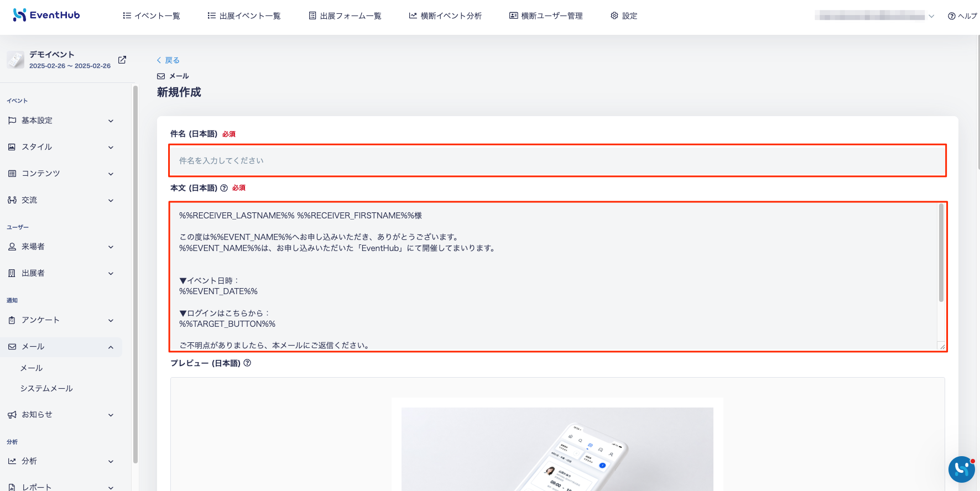Open 横断イベント分析 in top navigation
The width and height of the screenshot is (980, 491).
445,16
